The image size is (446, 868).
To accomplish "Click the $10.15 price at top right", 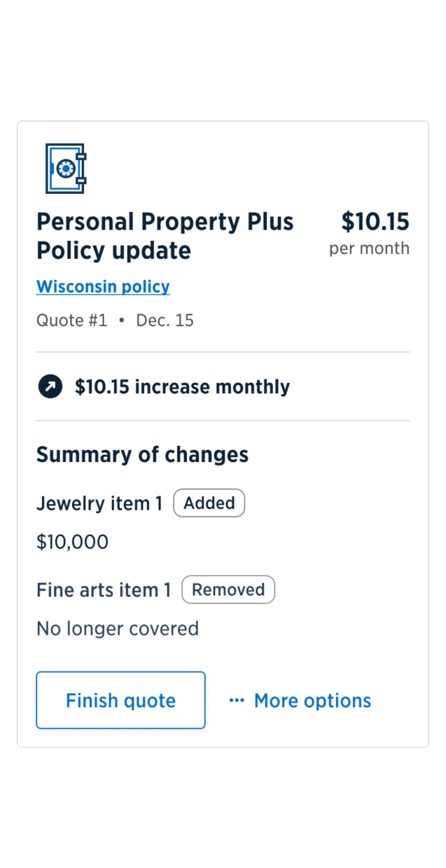I will (375, 222).
